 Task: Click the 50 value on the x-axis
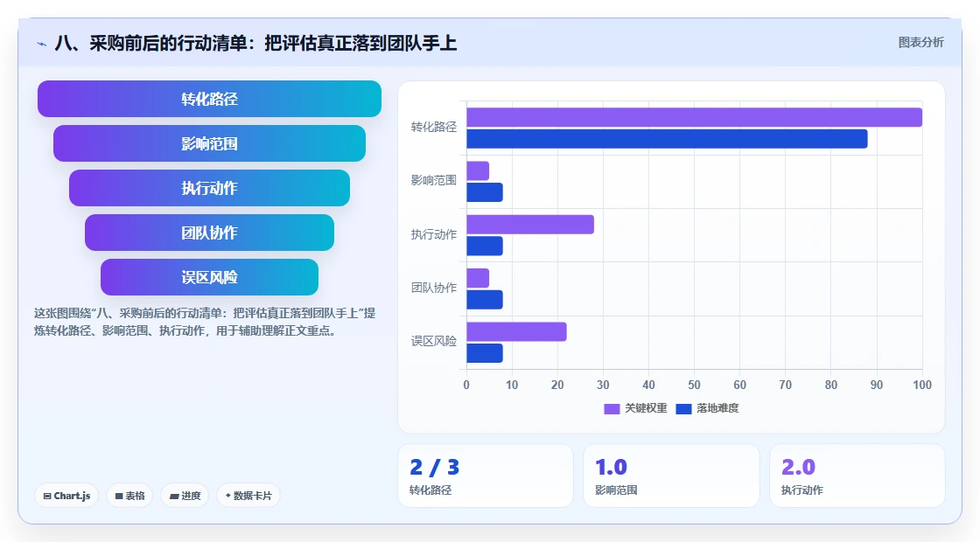[x=695, y=386]
